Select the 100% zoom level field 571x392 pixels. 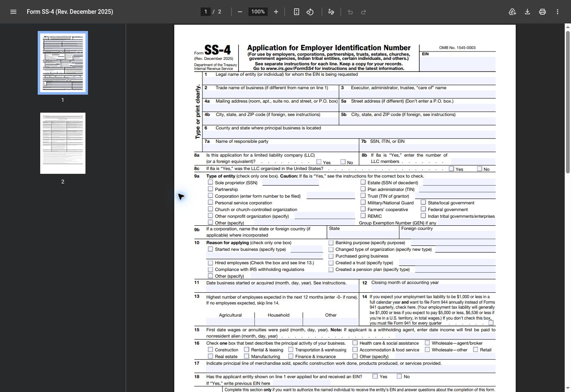click(x=258, y=12)
